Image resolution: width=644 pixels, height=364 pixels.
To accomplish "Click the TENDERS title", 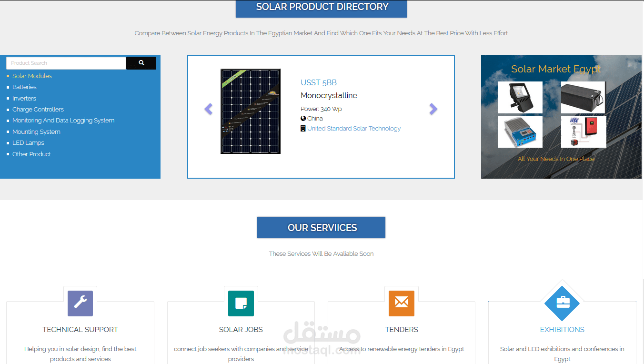I will (x=402, y=330).
